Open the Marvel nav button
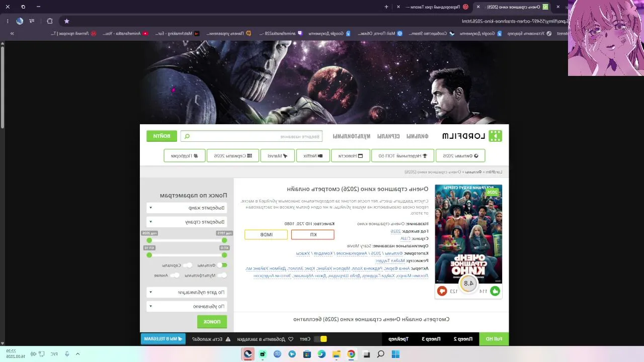 [278, 156]
